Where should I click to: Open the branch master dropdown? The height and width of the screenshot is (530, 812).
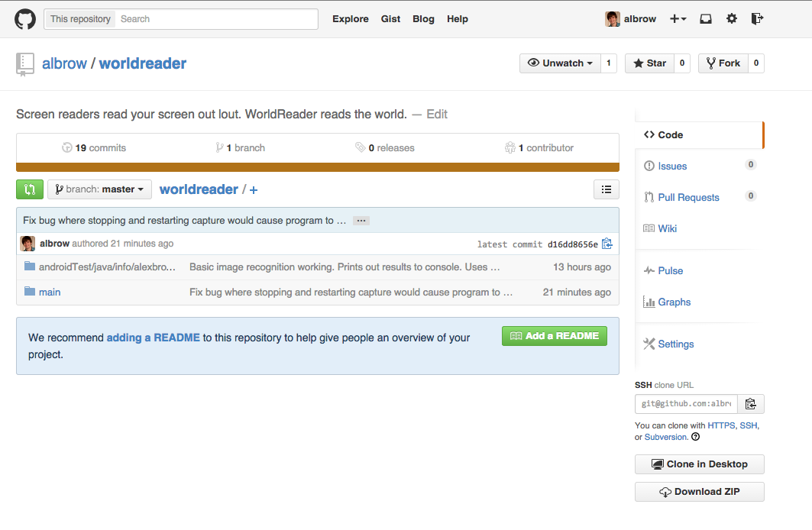99,189
